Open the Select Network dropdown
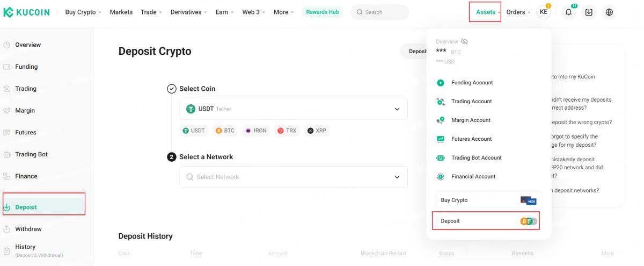Image resolution: width=644 pixels, height=266 pixels. click(294, 177)
